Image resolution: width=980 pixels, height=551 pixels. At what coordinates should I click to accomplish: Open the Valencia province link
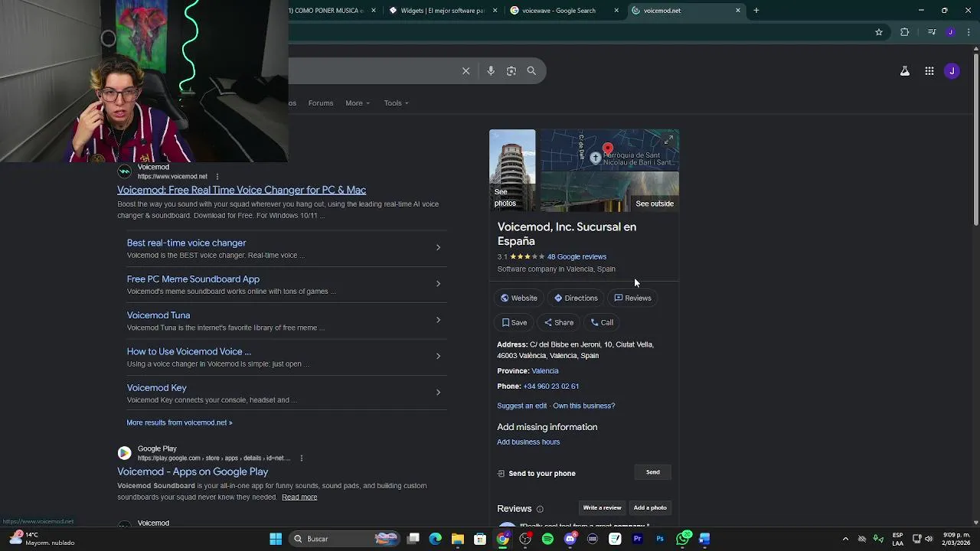coord(545,371)
